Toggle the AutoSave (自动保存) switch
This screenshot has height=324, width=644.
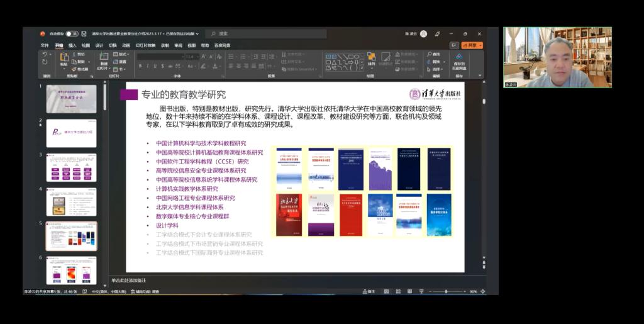pos(72,34)
